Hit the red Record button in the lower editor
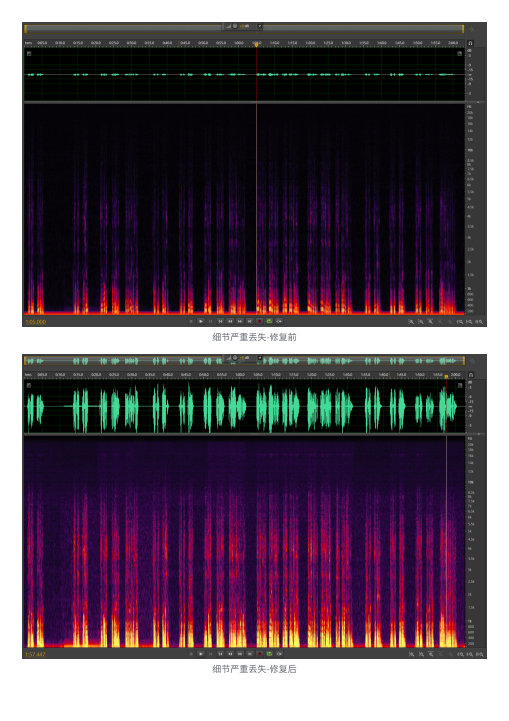 (x=259, y=653)
